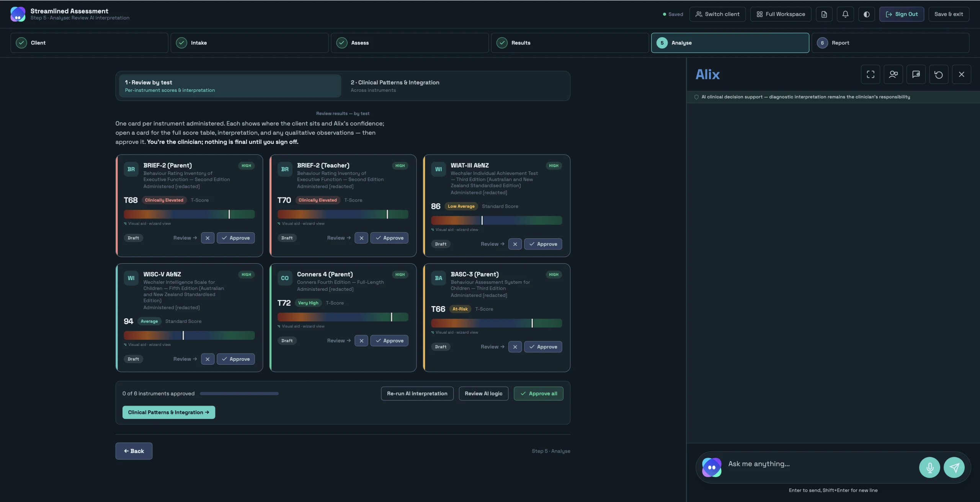Reset the Alix conversation

click(x=939, y=74)
